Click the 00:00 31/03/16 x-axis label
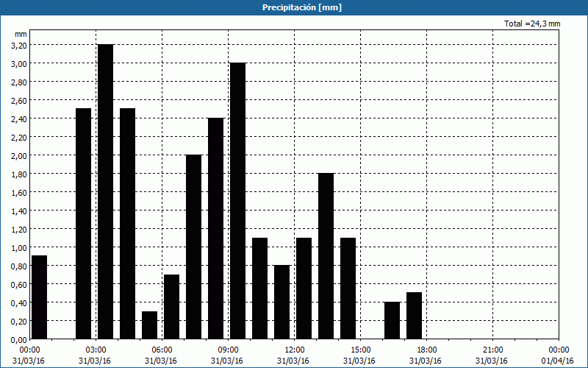 pos(29,355)
